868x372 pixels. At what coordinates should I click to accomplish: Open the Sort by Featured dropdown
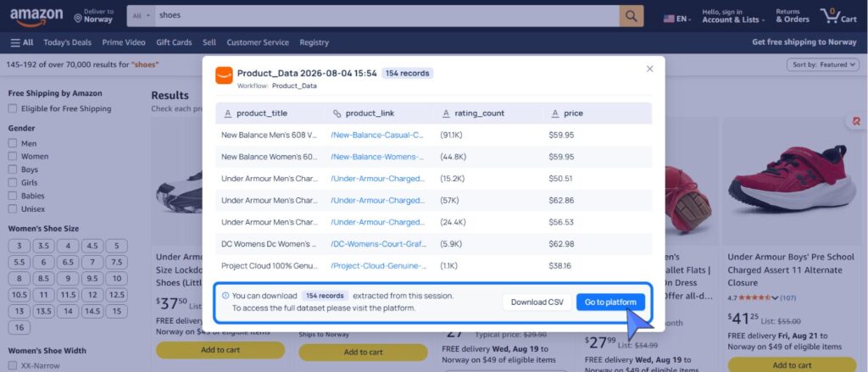[822, 64]
